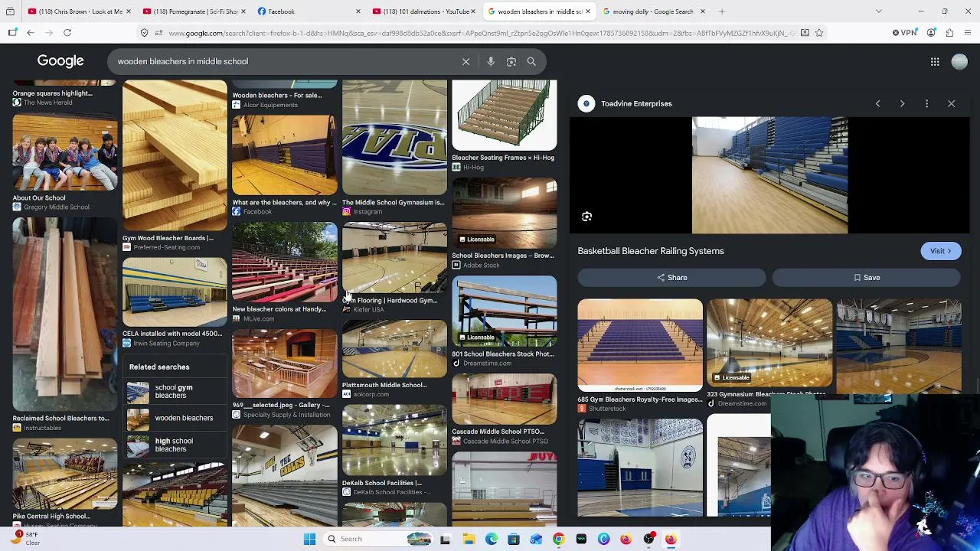Clear the search box with the X icon

coord(465,61)
